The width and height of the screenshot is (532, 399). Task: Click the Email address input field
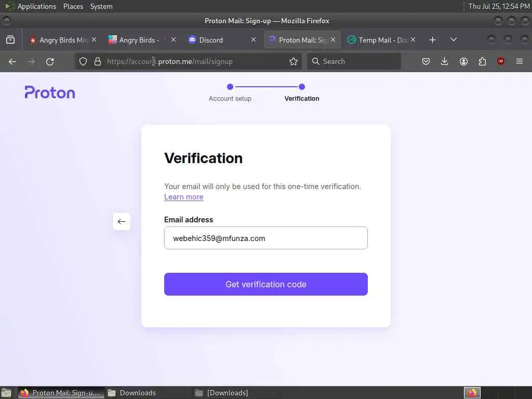click(x=266, y=238)
